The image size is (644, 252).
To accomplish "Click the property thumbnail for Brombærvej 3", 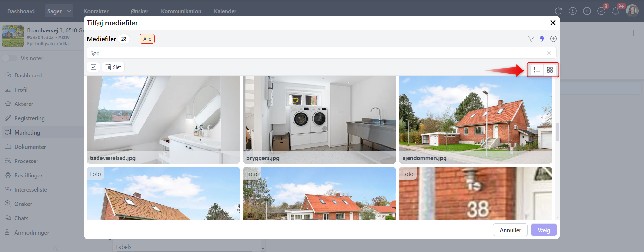I will pos(13,36).
